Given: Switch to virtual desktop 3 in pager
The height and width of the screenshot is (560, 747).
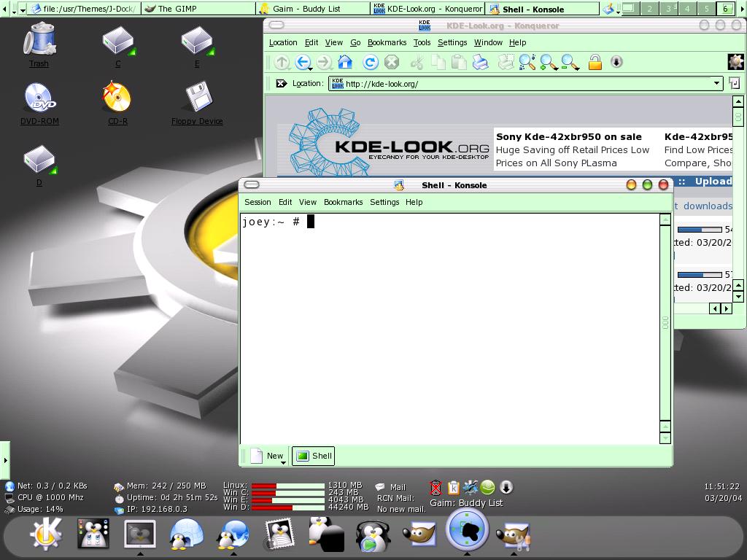Looking at the screenshot, I should (x=668, y=9).
